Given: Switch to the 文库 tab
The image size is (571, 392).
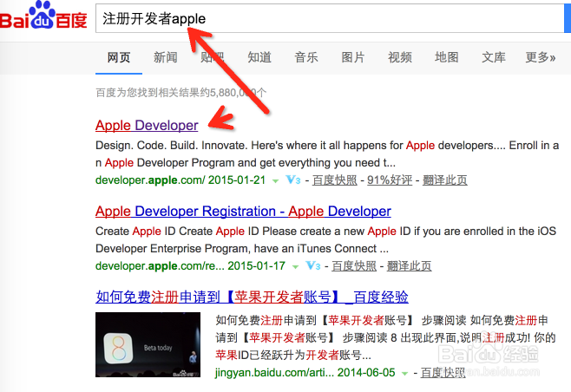Looking at the screenshot, I should coord(494,57).
